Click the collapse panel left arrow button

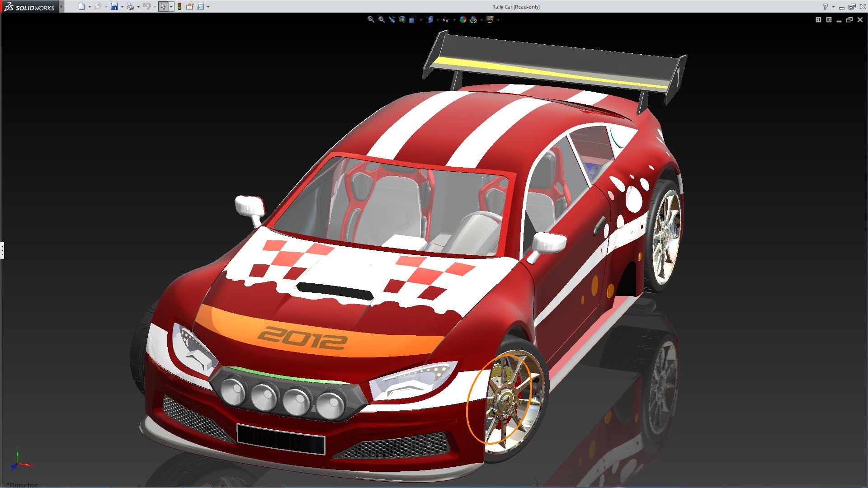[818, 19]
